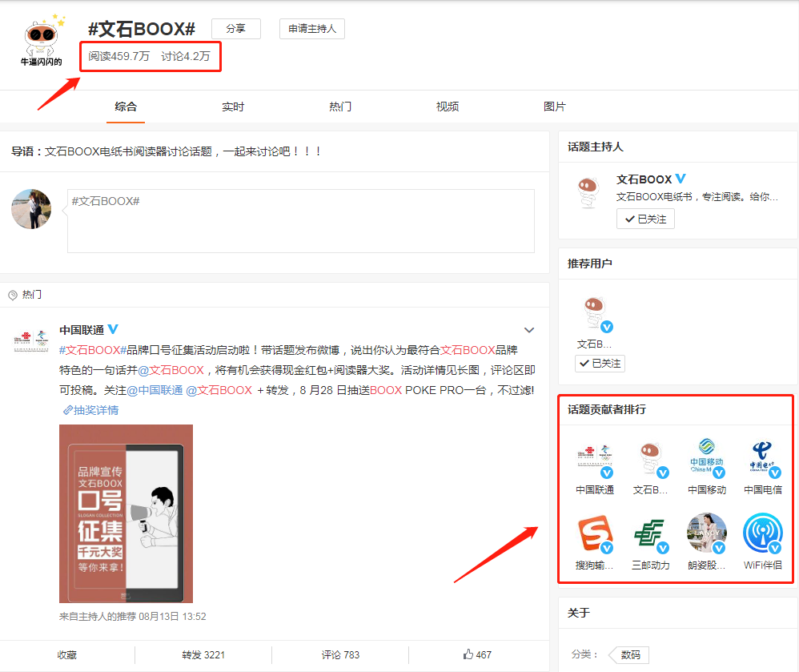
Task: Open contributor 朗姿股... avatar
Action: [x=707, y=533]
